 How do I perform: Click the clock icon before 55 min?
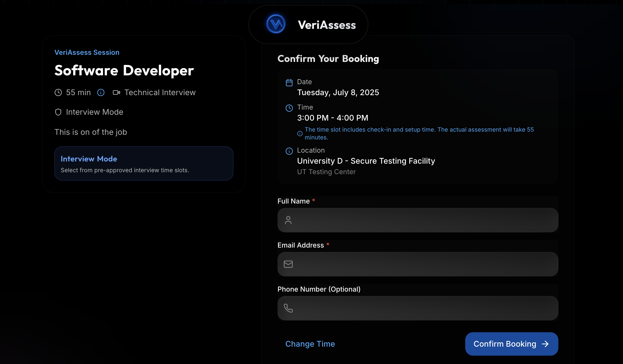[58, 93]
